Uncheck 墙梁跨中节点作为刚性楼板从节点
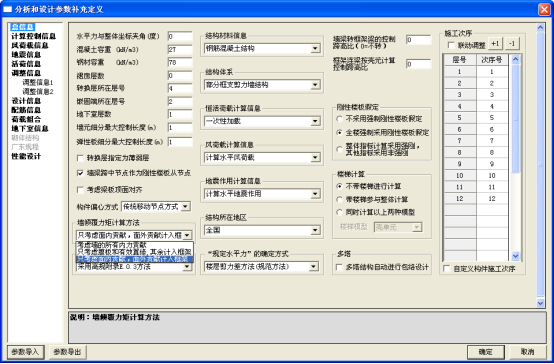The image size is (554, 364). click(80, 173)
